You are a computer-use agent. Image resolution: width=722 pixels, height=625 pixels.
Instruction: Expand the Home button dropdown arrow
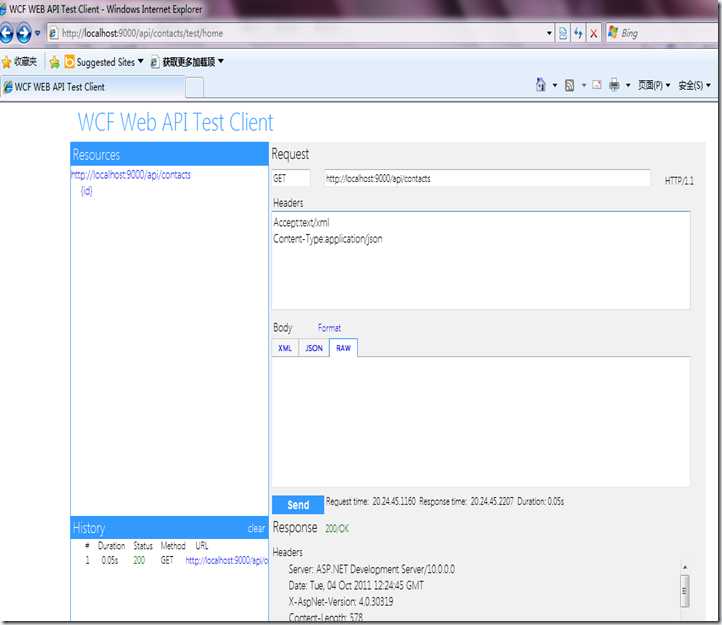tap(554, 85)
